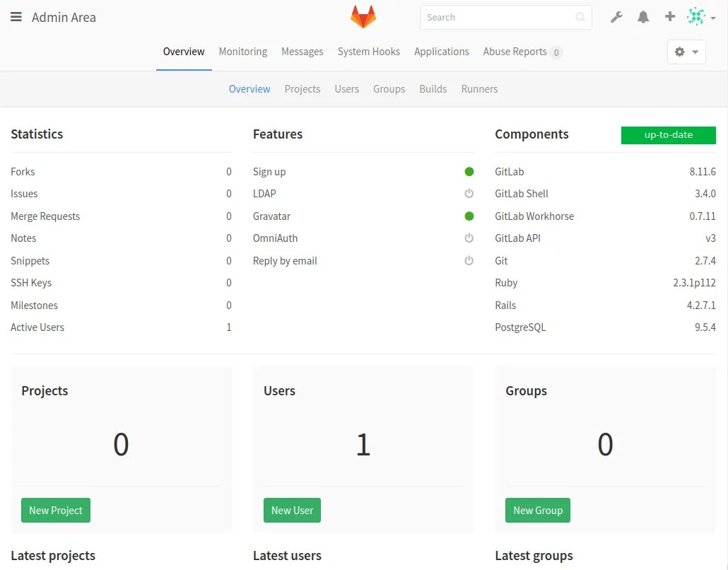Open the gear settings dropdown

coord(686,52)
